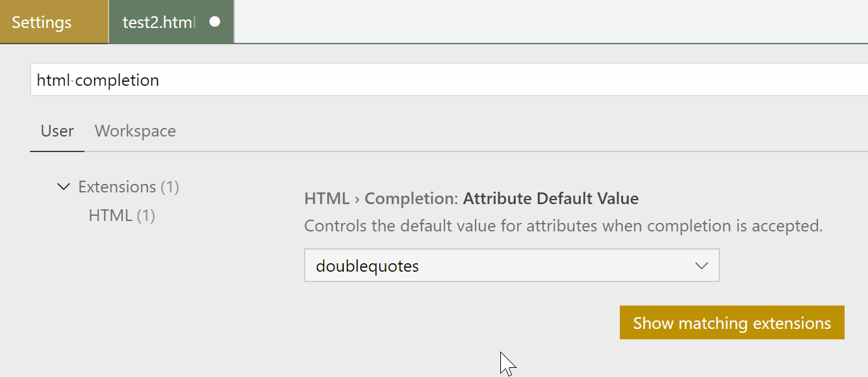Click the settings search field
The width and height of the screenshot is (868, 377).
[x=448, y=79]
